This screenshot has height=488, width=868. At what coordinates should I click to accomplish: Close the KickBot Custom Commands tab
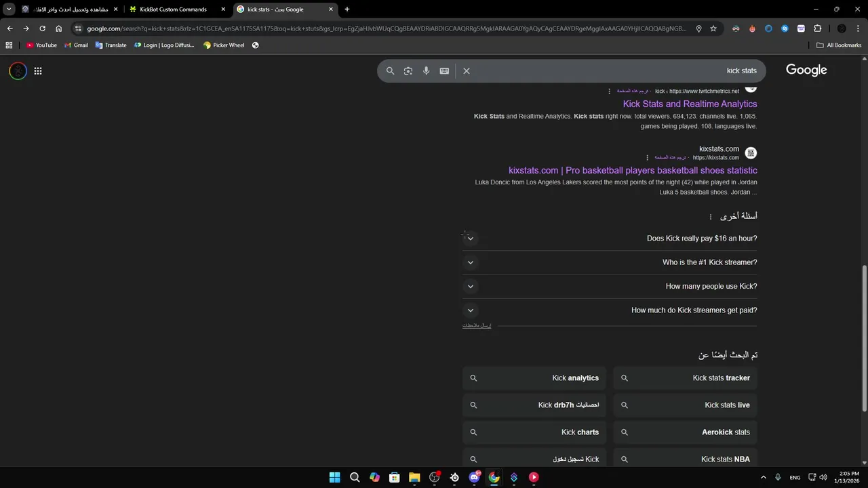(x=222, y=9)
